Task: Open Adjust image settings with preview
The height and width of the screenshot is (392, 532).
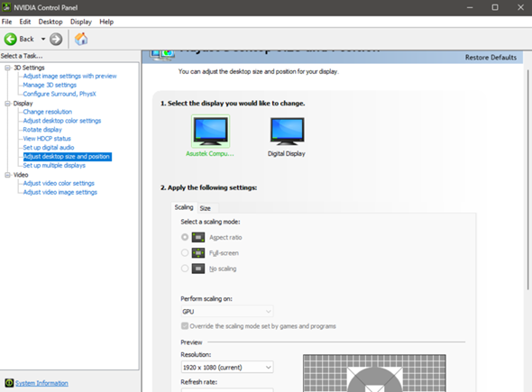Action: coord(70,76)
